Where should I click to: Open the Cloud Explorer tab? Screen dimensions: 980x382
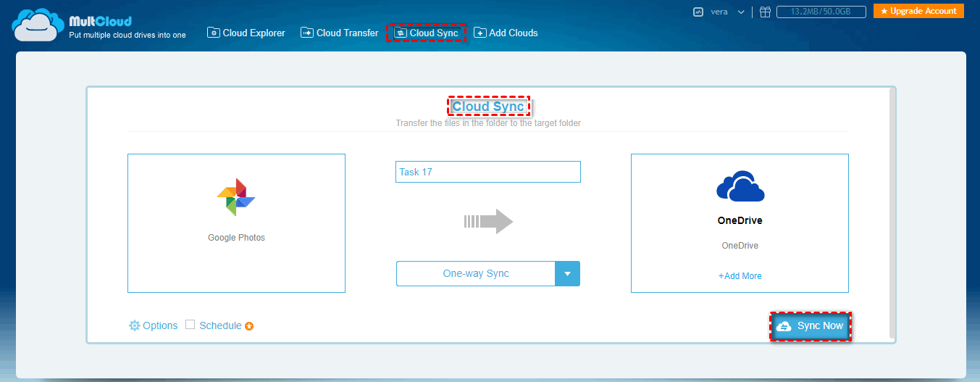246,33
